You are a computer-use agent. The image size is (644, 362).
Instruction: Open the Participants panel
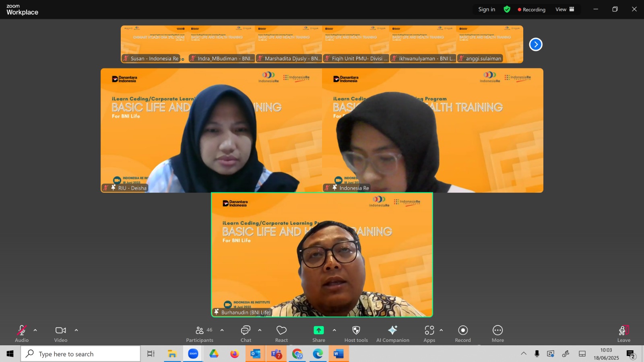pos(200,334)
